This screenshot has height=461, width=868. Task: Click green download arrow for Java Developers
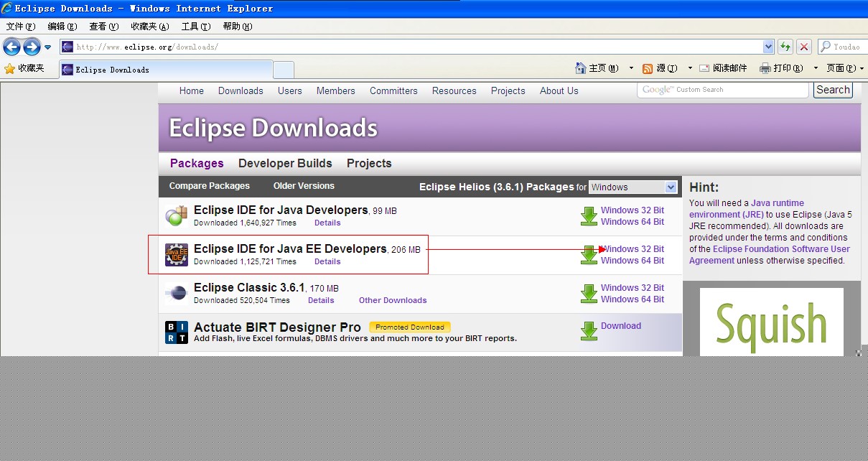point(589,215)
